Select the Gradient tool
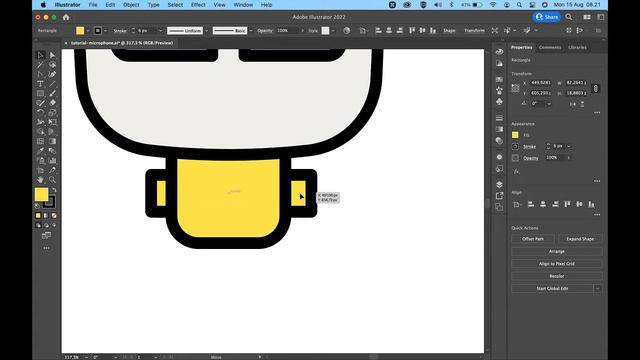This screenshot has width=640, height=360. 53,141
